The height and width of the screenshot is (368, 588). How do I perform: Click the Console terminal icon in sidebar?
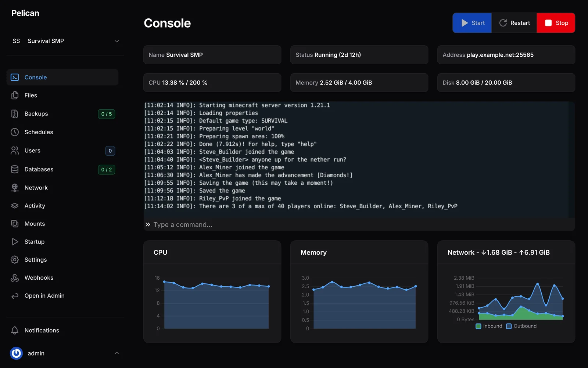(15, 77)
